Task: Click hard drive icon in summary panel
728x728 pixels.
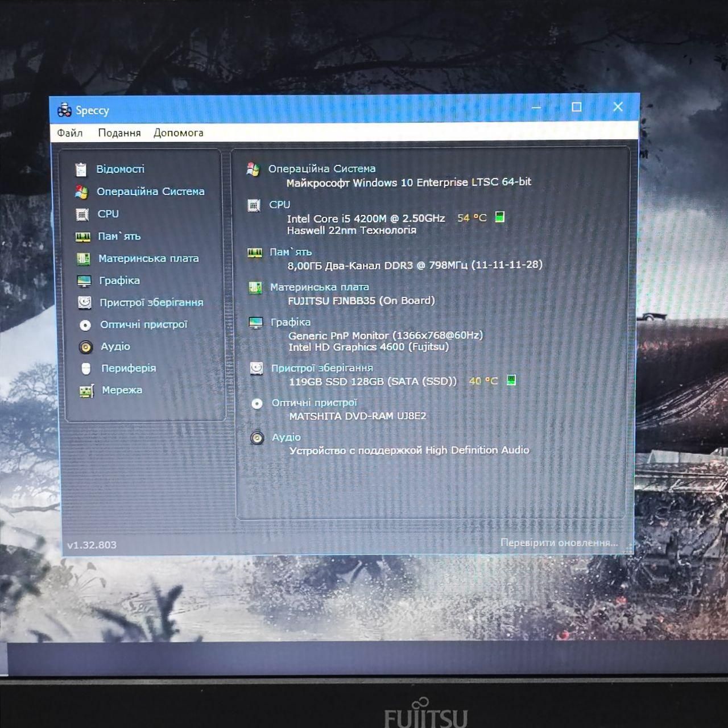Action: 257,369
